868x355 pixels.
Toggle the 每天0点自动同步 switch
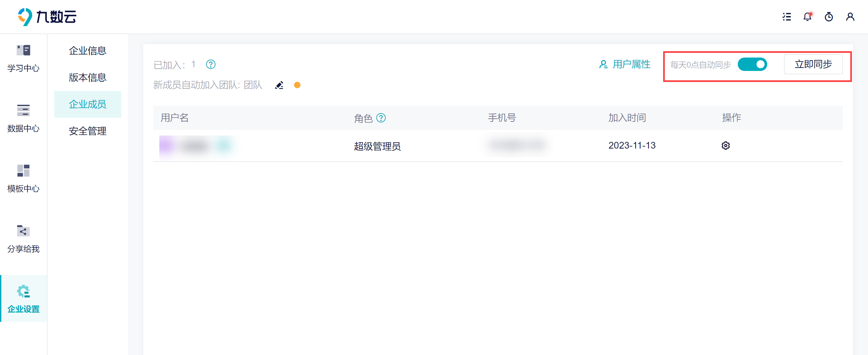[x=752, y=64]
